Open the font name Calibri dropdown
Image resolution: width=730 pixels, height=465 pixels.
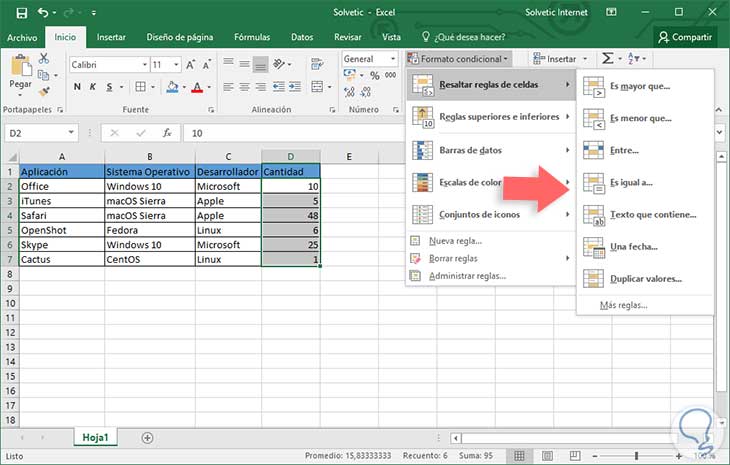[145, 65]
